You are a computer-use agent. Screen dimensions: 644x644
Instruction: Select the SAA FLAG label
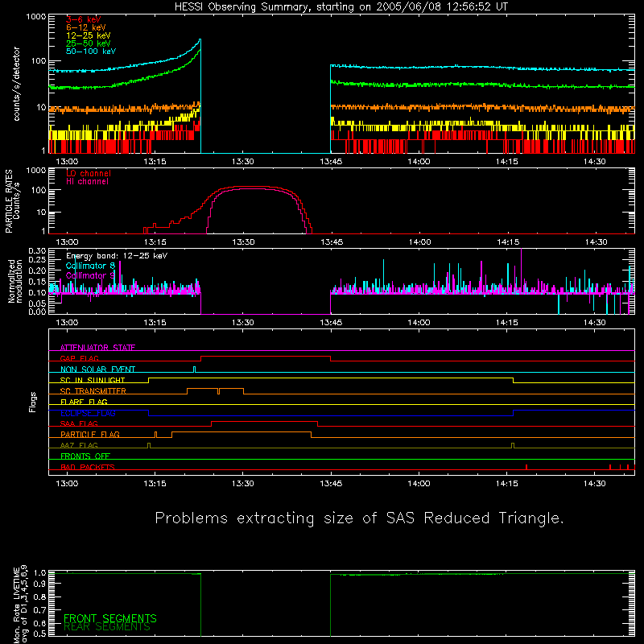coord(79,423)
